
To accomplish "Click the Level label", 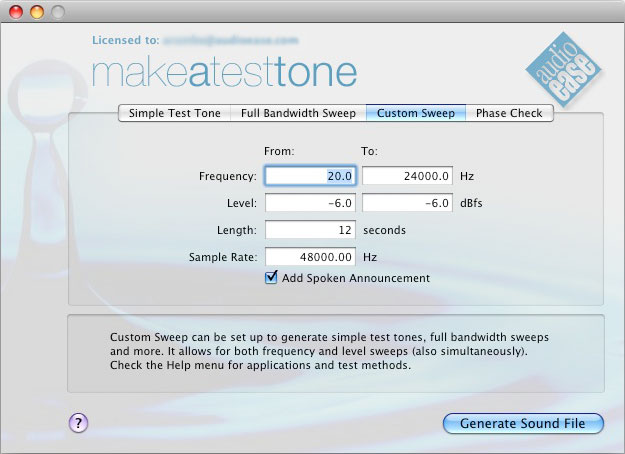I will coord(242,203).
